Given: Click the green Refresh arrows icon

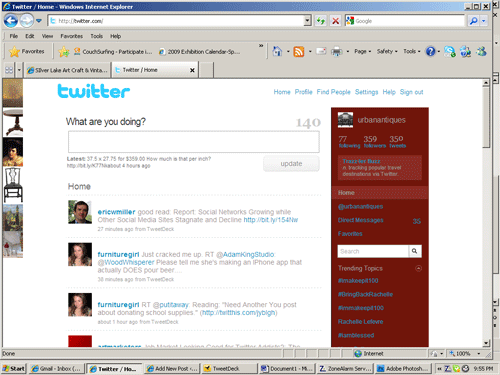Looking at the screenshot, I should (321, 21).
